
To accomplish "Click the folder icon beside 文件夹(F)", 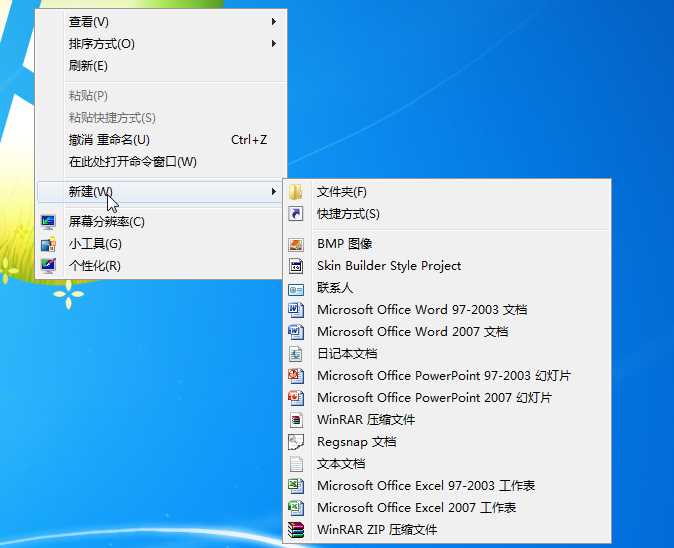I will point(296,192).
